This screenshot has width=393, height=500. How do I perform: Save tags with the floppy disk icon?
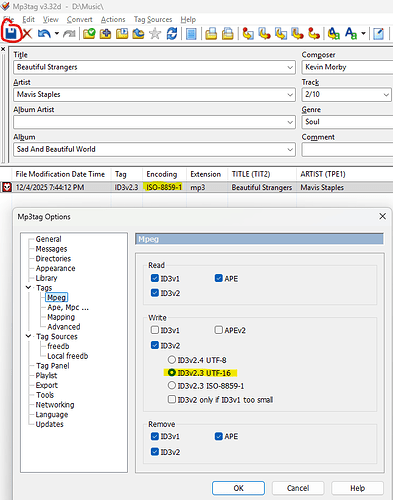point(11,33)
